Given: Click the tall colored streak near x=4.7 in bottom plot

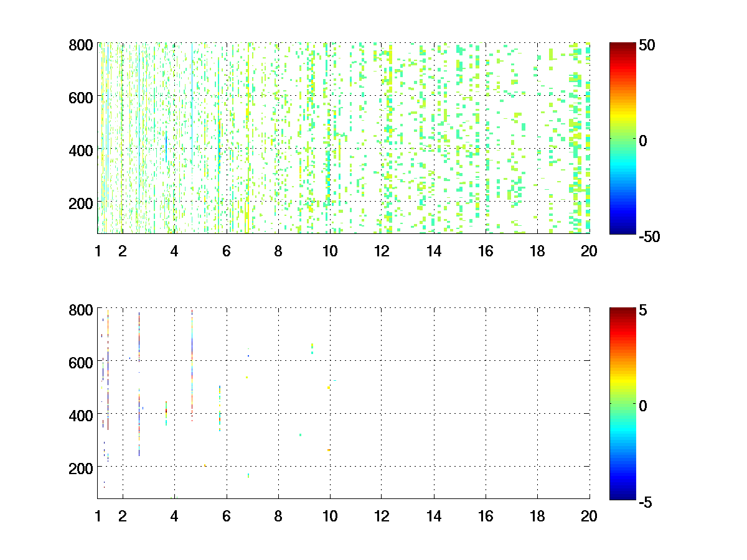Looking at the screenshot, I should (192, 367).
